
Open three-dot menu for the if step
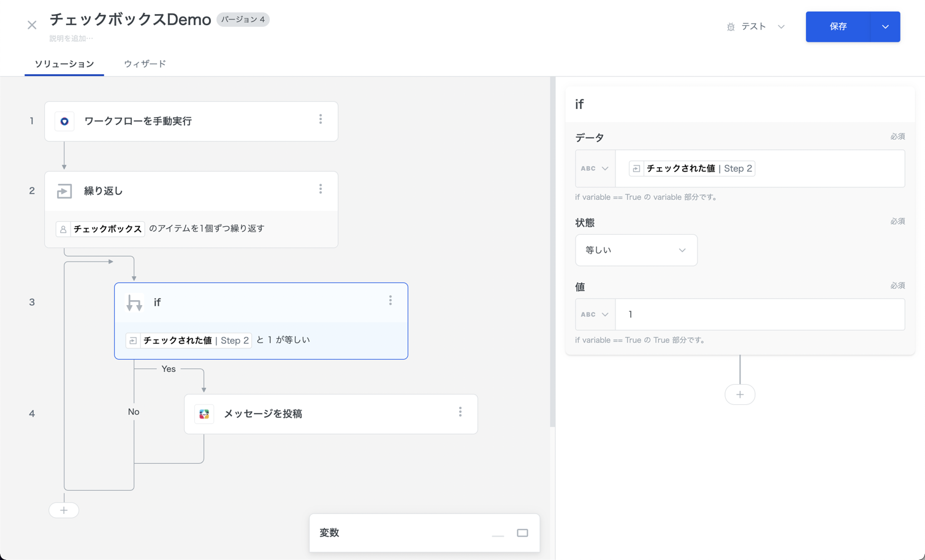click(390, 301)
